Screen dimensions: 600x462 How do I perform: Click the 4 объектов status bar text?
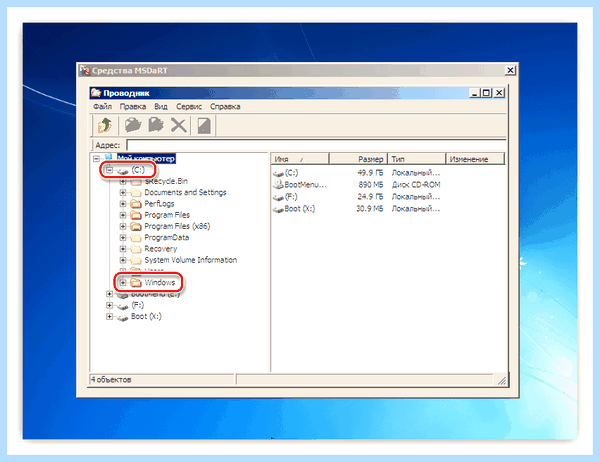(x=111, y=380)
